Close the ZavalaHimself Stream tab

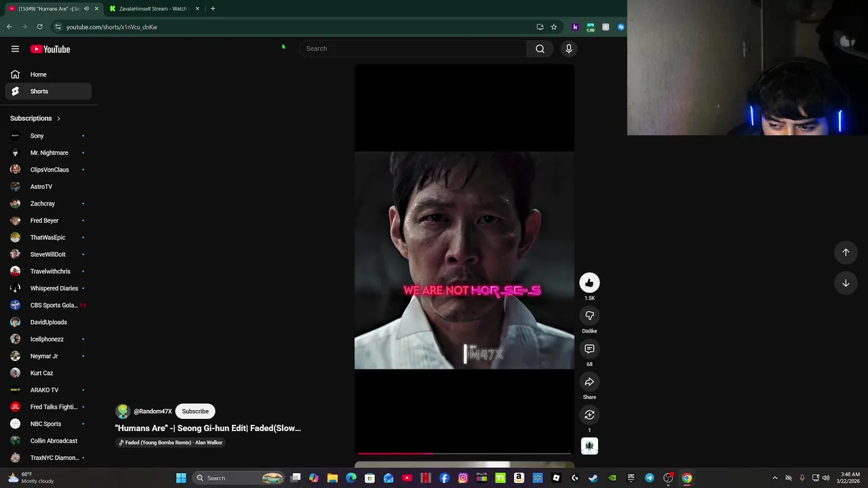197,9
